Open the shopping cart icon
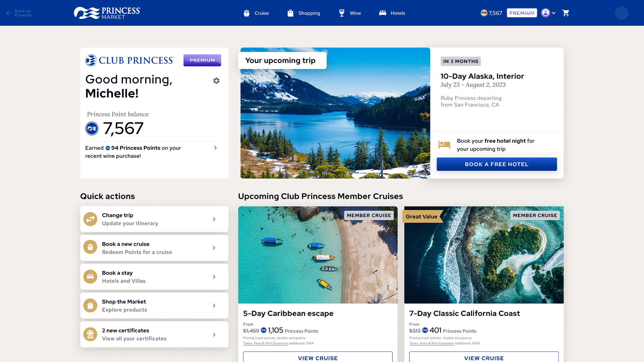The image size is (644, 362). click(x=566, y=13)
